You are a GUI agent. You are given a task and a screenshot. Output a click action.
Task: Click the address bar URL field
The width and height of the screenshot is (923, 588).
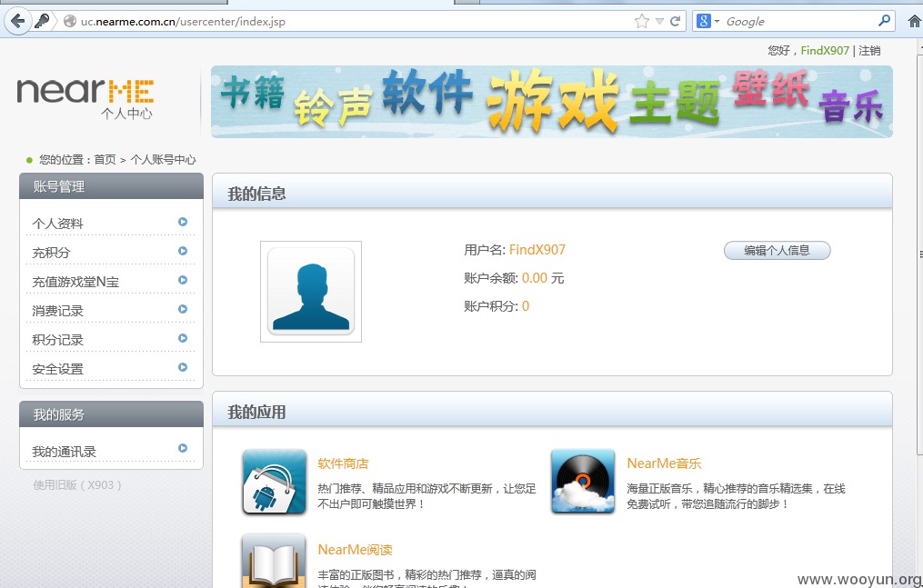[x=353, y=22]
